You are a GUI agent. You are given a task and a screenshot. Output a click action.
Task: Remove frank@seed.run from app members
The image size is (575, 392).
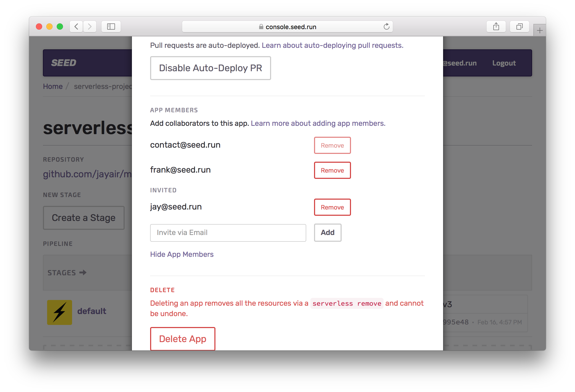click(332, 170)
